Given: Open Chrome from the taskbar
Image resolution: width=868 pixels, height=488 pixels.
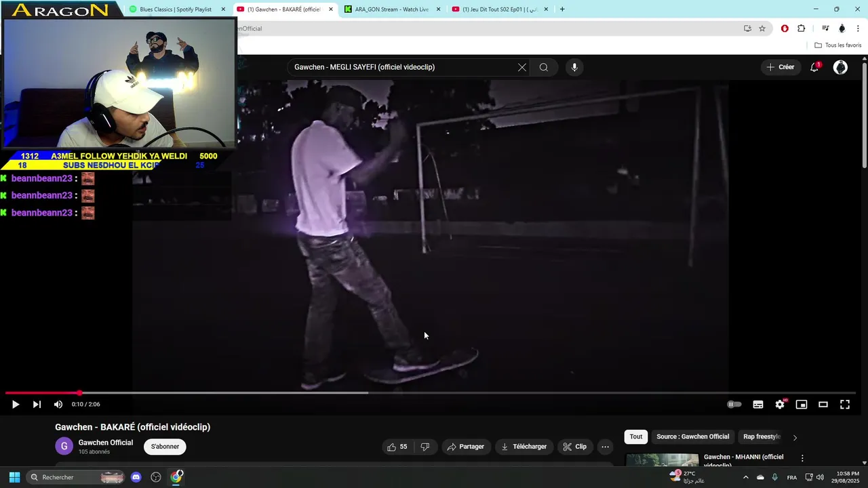Looking at the screenshot, I should (176, 477).
